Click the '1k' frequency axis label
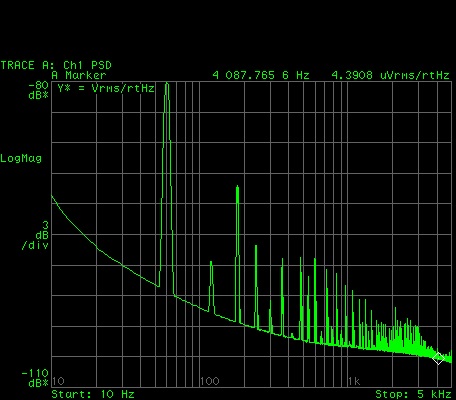 [x=354, y=381]
